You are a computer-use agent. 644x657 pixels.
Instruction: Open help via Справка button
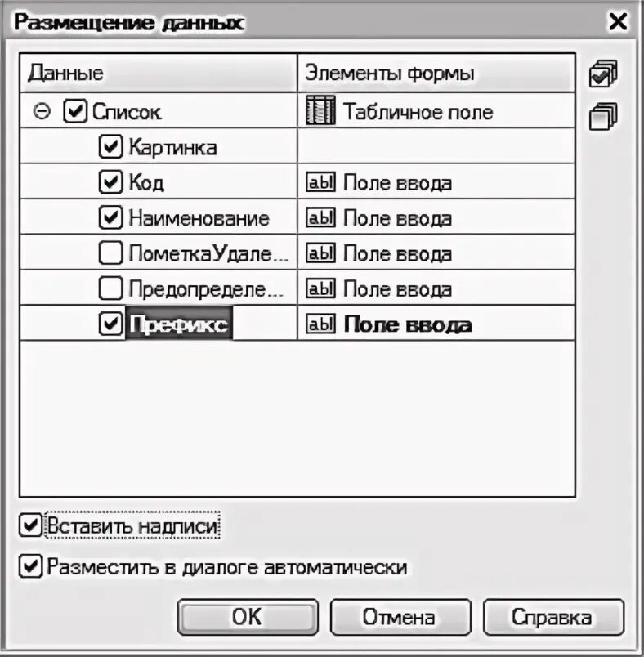coord(553,617)
